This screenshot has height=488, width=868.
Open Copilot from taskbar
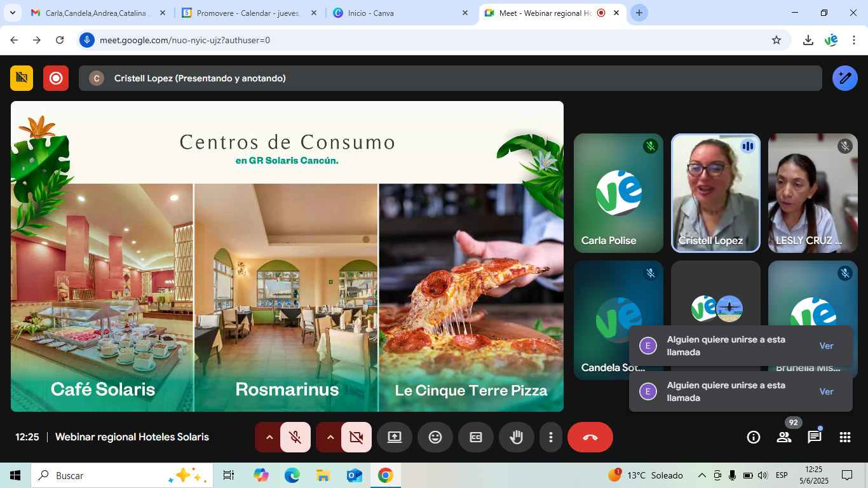click(x=261, y=475)
